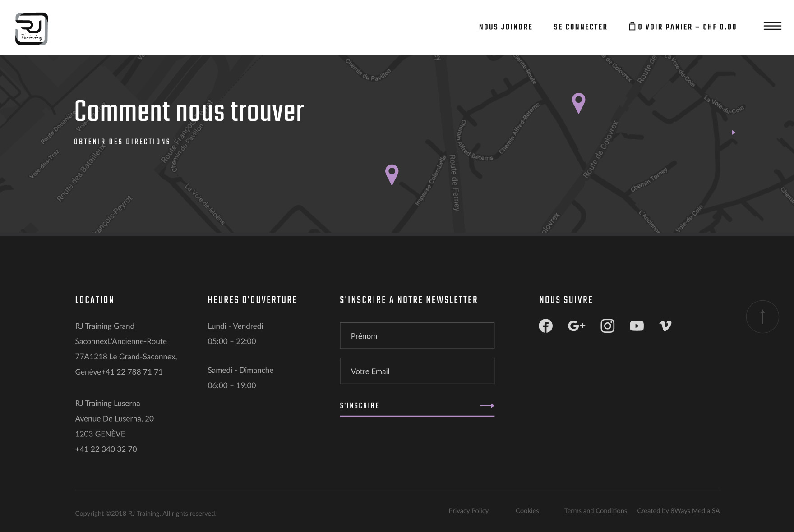Open the Google Plus icon
Image resolution: width=794 pixels, height=532 pixels.
pyautogui.click(x=576, y=326)
